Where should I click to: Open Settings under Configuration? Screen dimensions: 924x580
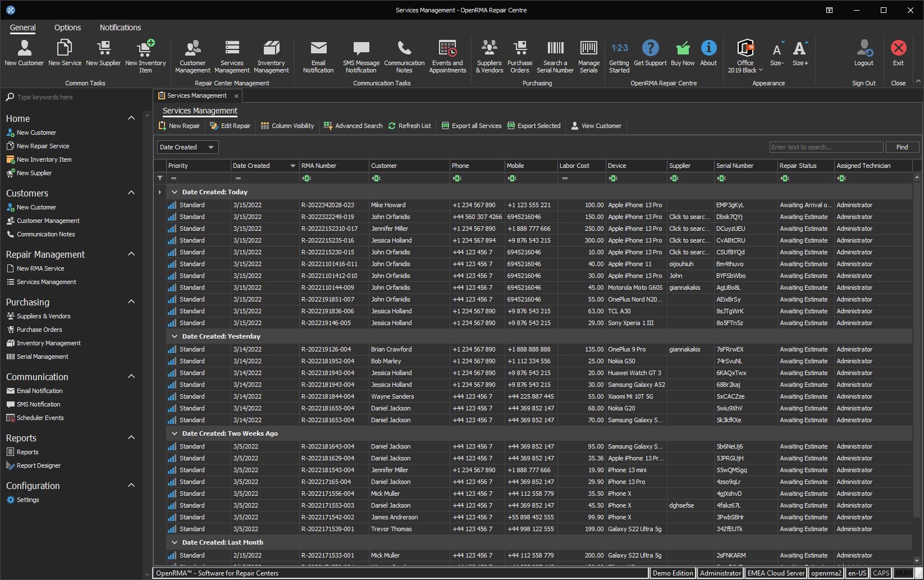(x=23, y=500)
